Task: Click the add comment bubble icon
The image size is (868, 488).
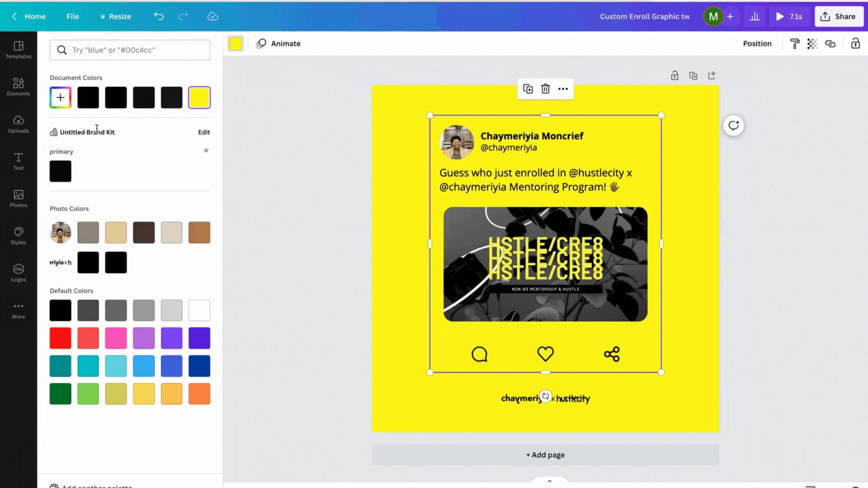Action: point(734,125)
